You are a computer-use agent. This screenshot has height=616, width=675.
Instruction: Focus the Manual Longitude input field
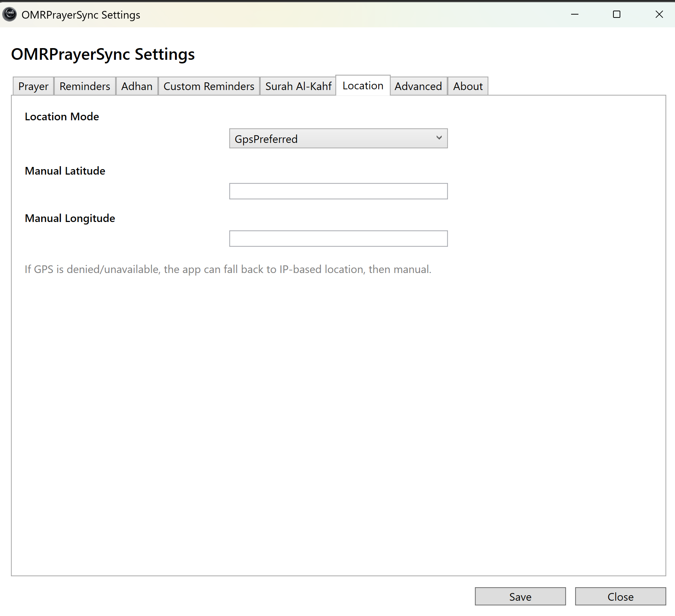click(338, 239)
